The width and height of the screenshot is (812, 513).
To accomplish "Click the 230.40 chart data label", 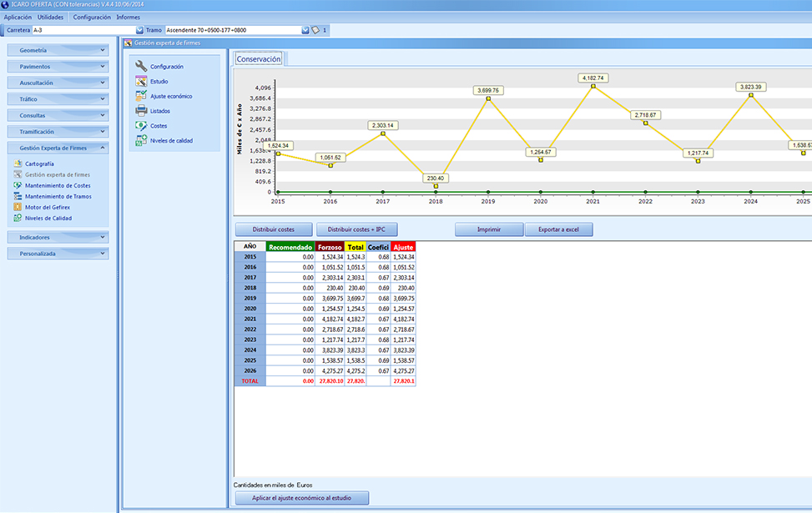I will coord(436,178).
